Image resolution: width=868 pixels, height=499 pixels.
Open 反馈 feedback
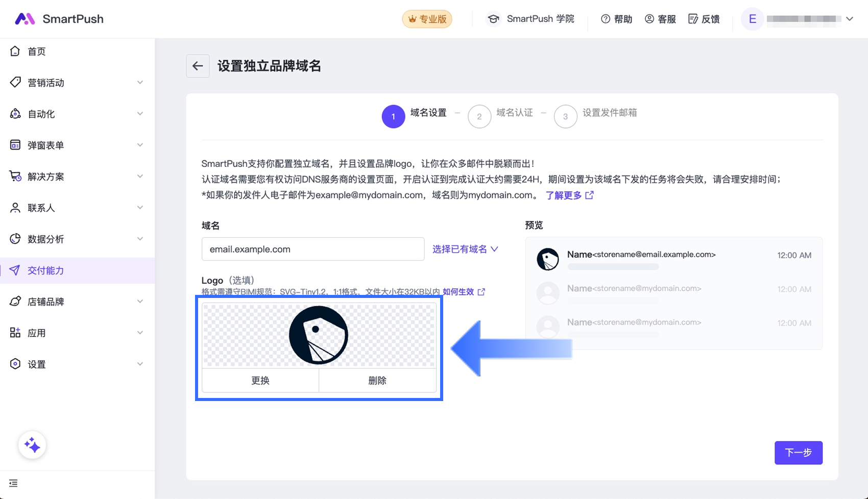(x=704, y=19)
